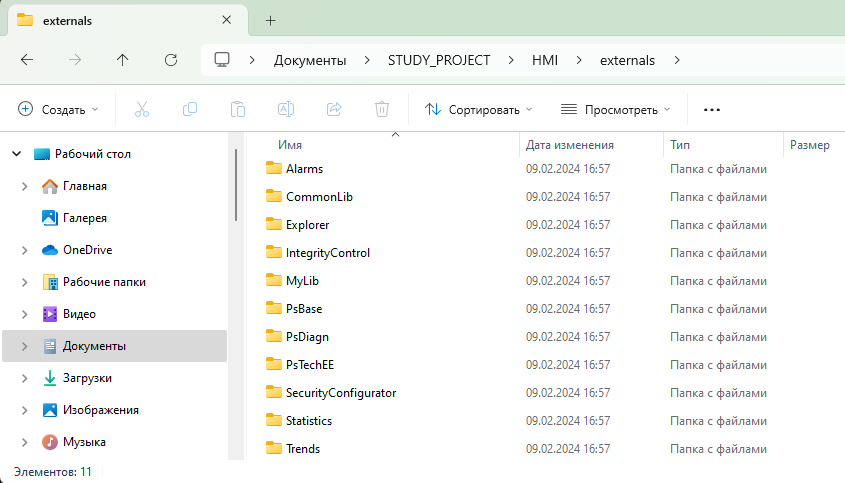Open the Просмотреть view menu
The height and width of the screenshot is (483, 845).
(x=615, y=109)
